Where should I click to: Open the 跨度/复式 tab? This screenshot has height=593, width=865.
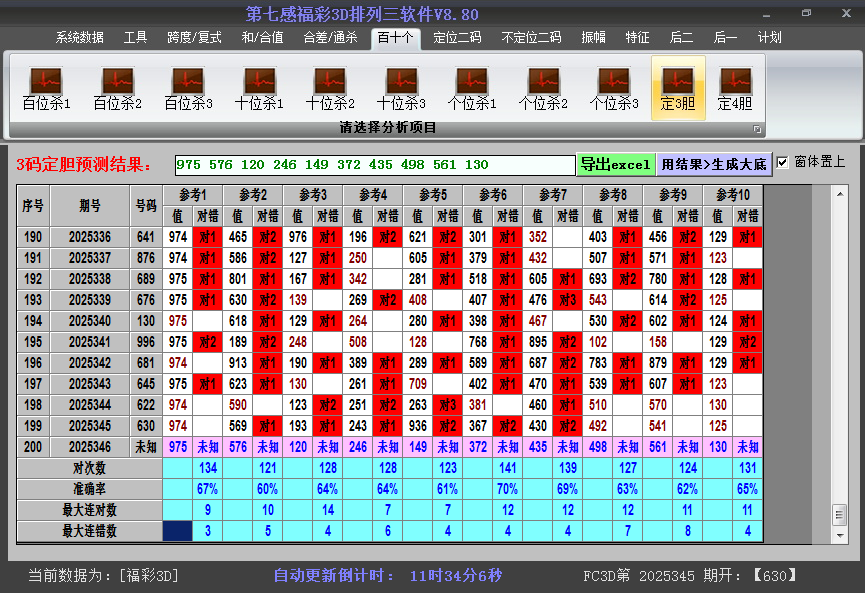pyautogui.click(x=194, y=38)
